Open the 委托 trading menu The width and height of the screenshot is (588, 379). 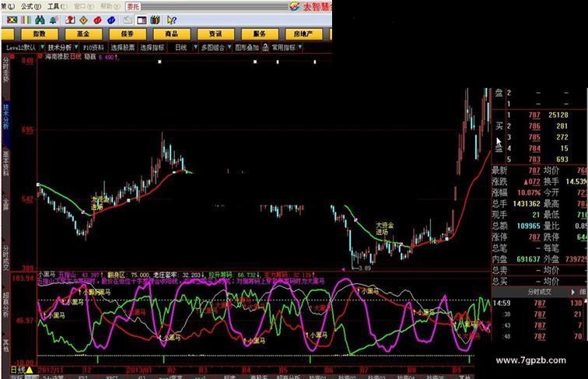pyautogui.click(x=133, y=6)
